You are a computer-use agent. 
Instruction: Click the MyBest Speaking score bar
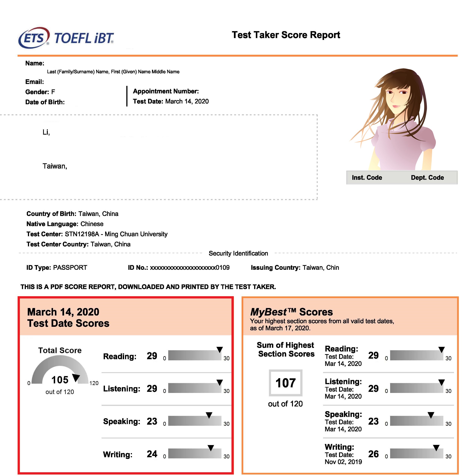416,421
